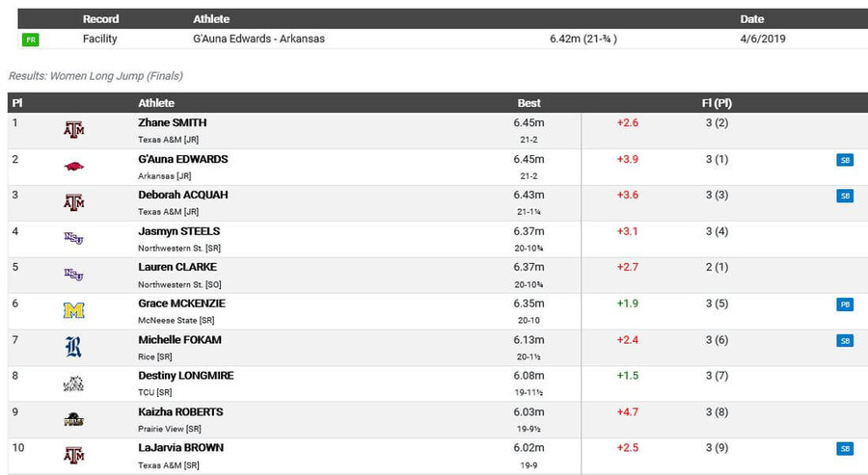
Task: Click PB badge in Grace McKenzie row
Action: (845, 304)
